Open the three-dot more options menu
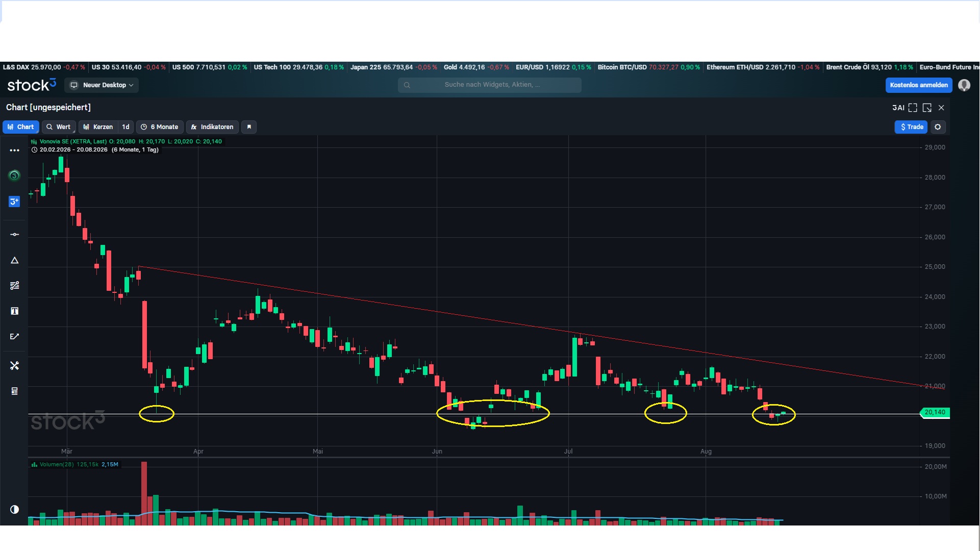The height and width of the screenshot is (551, 980). coord(14,151)
